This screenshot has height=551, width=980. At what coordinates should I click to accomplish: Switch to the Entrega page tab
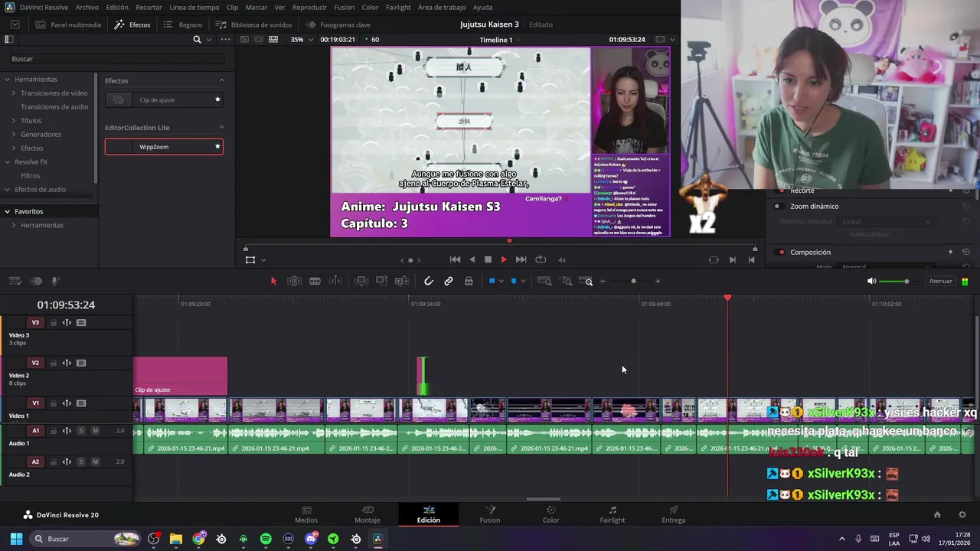(673, 514)
